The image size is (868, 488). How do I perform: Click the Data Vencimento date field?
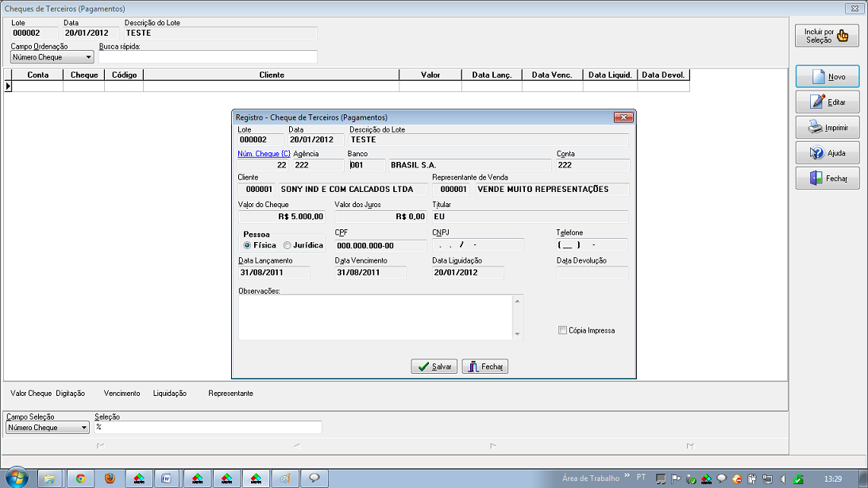[x=370, y=272]
